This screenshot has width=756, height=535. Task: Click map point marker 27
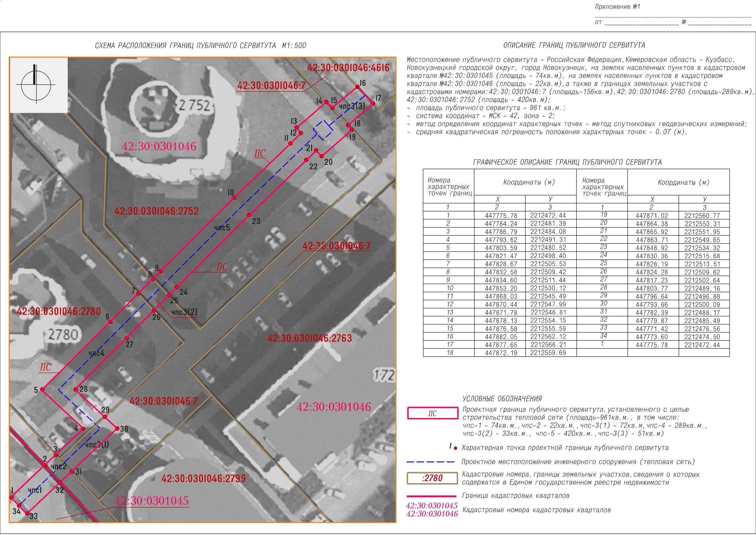tap(126, 338)
